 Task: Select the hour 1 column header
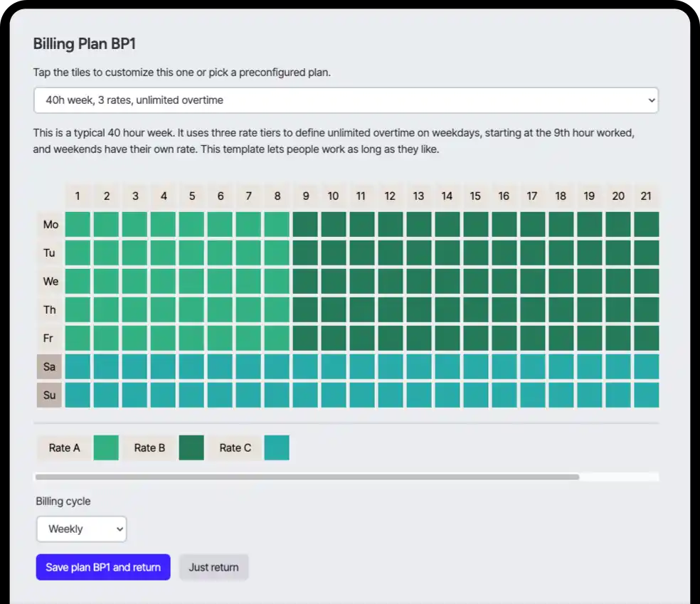(78, 196)
